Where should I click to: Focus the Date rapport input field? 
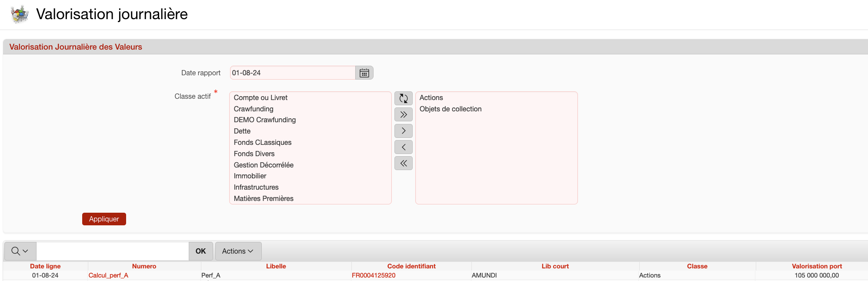(x=293, y=73)
